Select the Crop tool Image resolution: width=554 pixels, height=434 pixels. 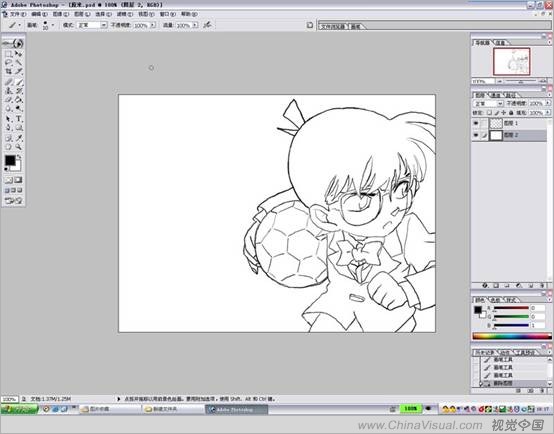pyautogui.click(x=8, y=71)
